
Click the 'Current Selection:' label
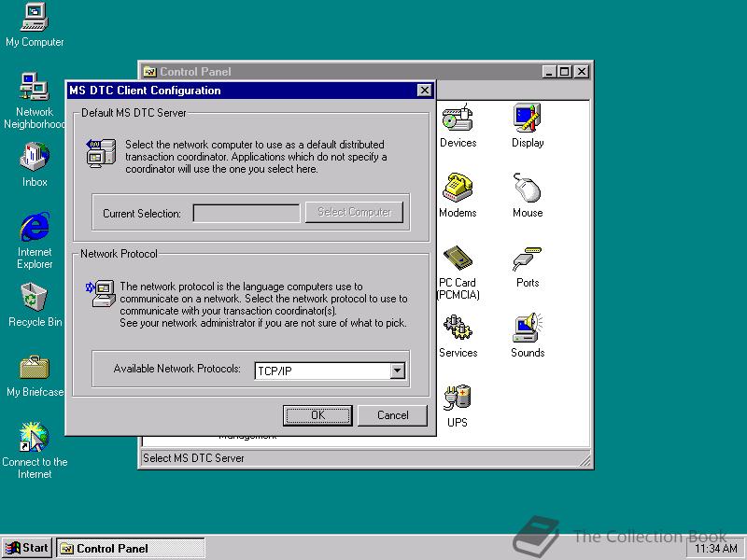click(142, 214)
